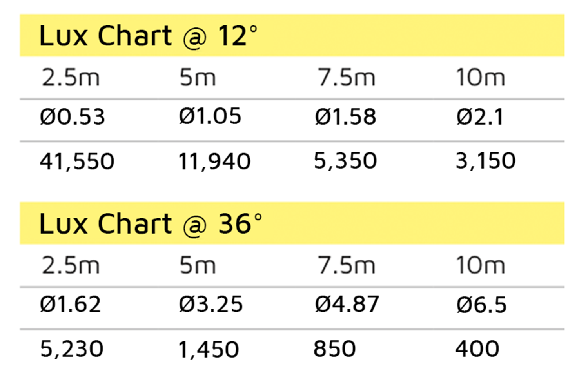588x392 pixels.
Task: Click the "Lux Chart @ 12°" heading
Action: [148, 36]
